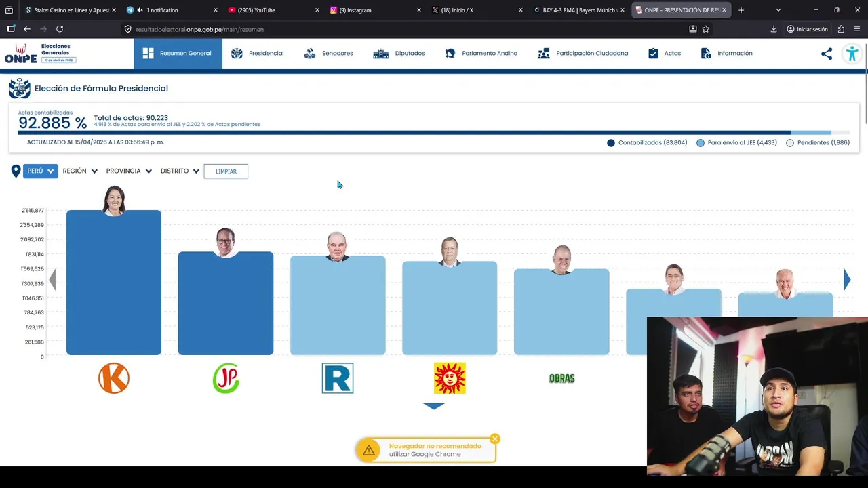Switch to the Instagram tab
This screenshot has height=488, width=868.
376,10
